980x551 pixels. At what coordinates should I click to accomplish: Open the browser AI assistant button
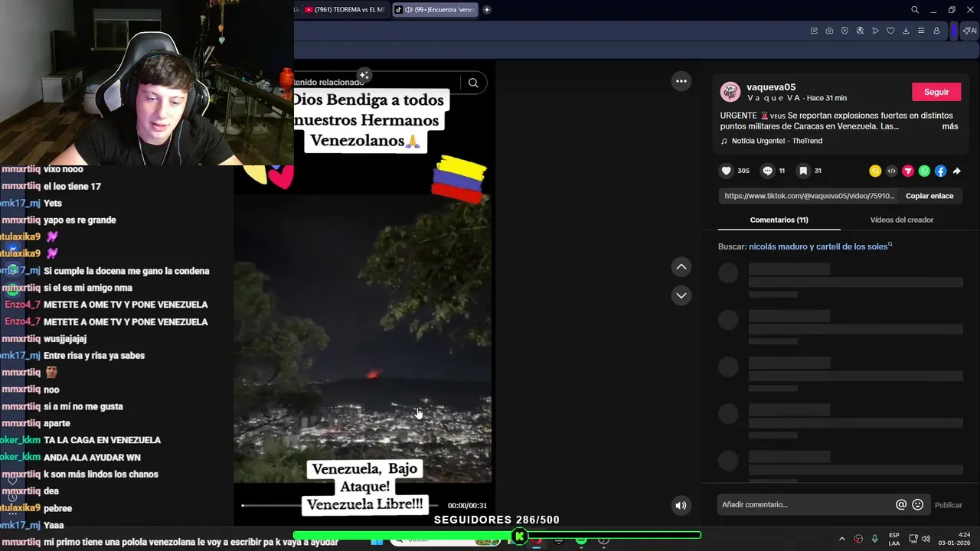coord(969,31)
